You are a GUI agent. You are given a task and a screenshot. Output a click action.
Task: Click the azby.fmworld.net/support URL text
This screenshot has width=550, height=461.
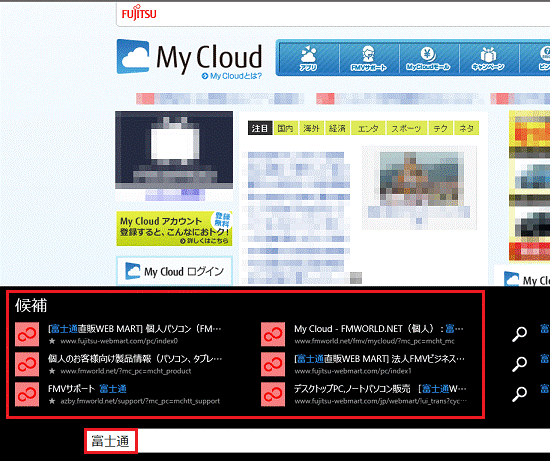140,401
